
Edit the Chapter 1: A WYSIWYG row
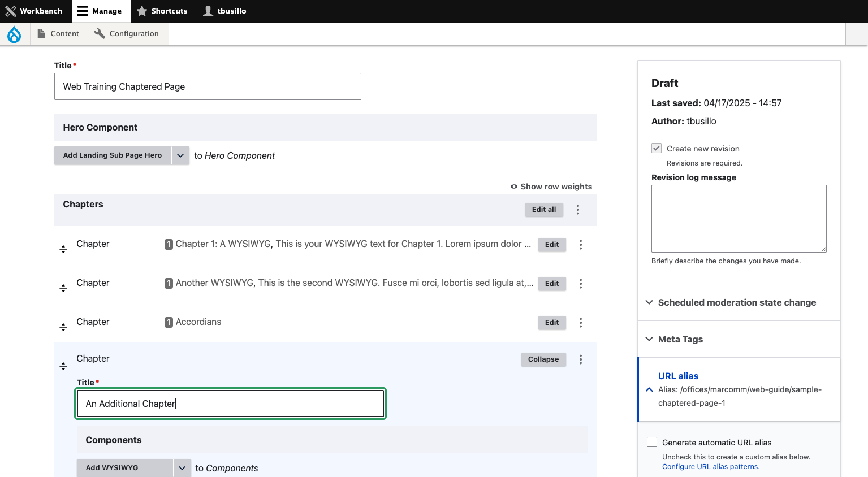[x=552, y=245]
